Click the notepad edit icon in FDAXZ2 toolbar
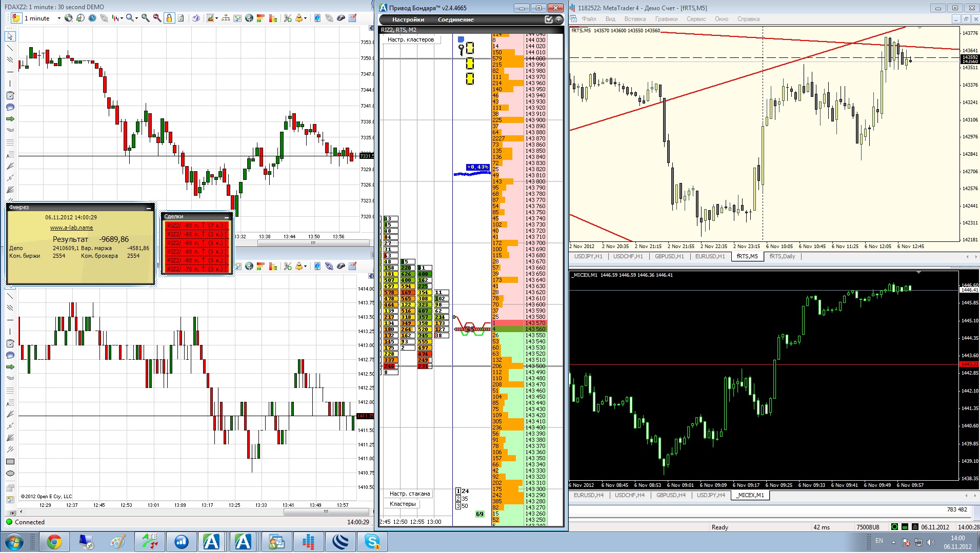 [x=353, y=18]
